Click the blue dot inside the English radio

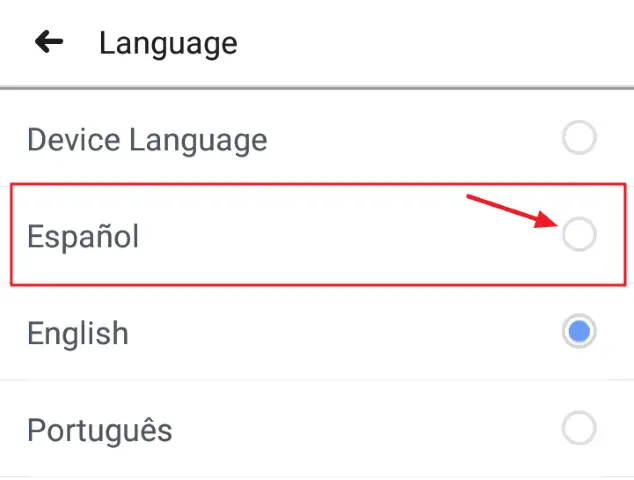click(579, 332)
